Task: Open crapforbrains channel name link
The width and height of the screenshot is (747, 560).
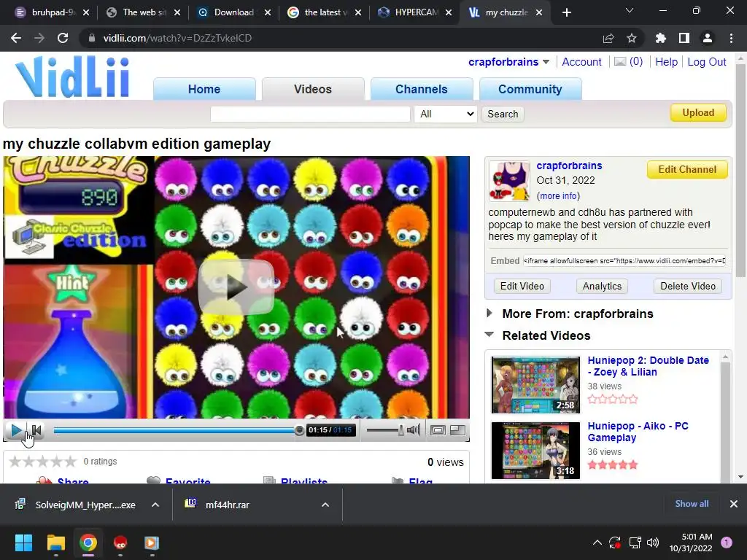Action: [569, 166]
